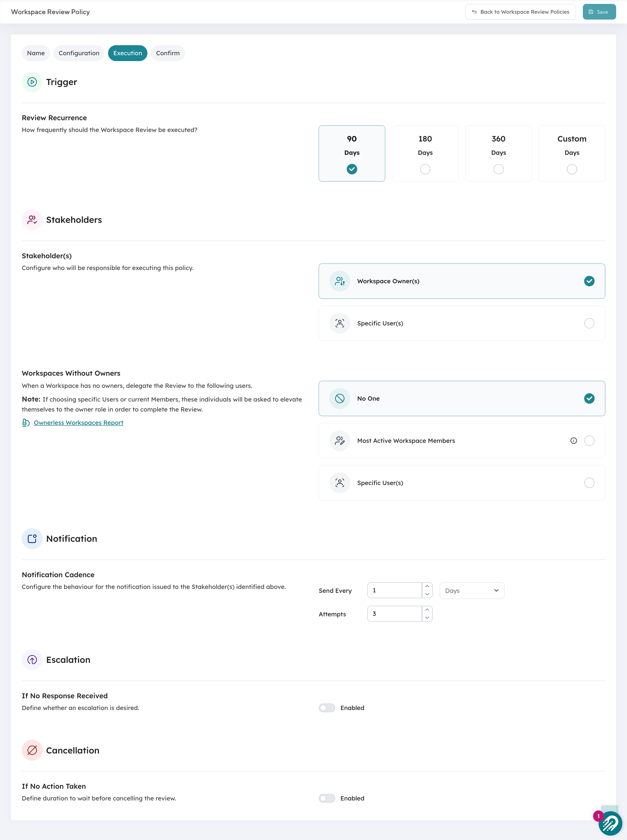This screenshot has height=840, width=627.
Task: Click the Escalation up-arrow section icon
Action: click(x=32, y=660)
